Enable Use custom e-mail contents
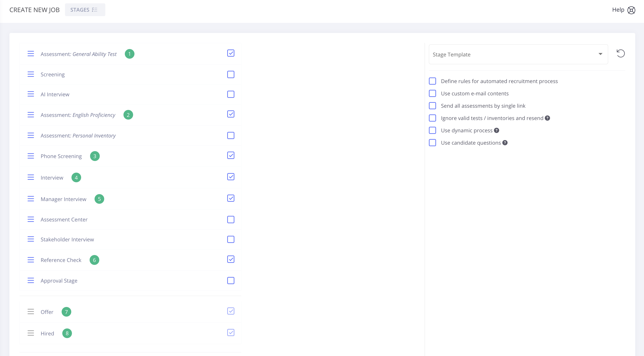Image resolution: width=644 pixels, height=356 pixels. tap(432, 93)
